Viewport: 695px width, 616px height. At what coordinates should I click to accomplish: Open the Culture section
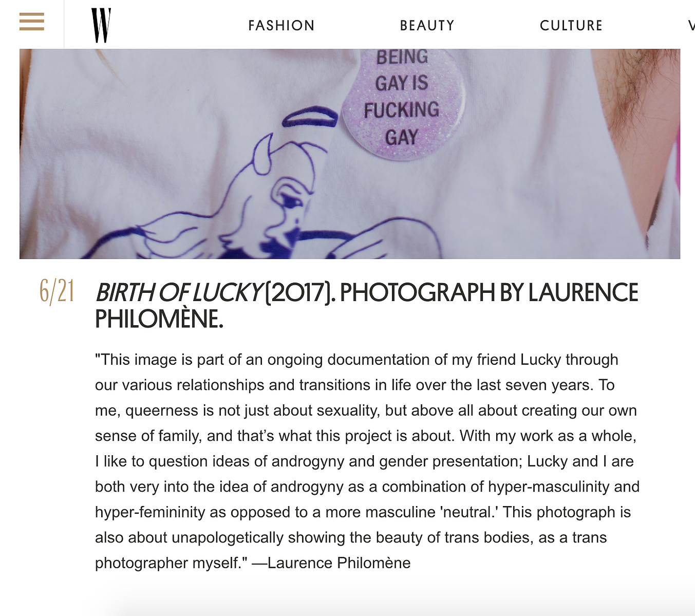(571, 25)
